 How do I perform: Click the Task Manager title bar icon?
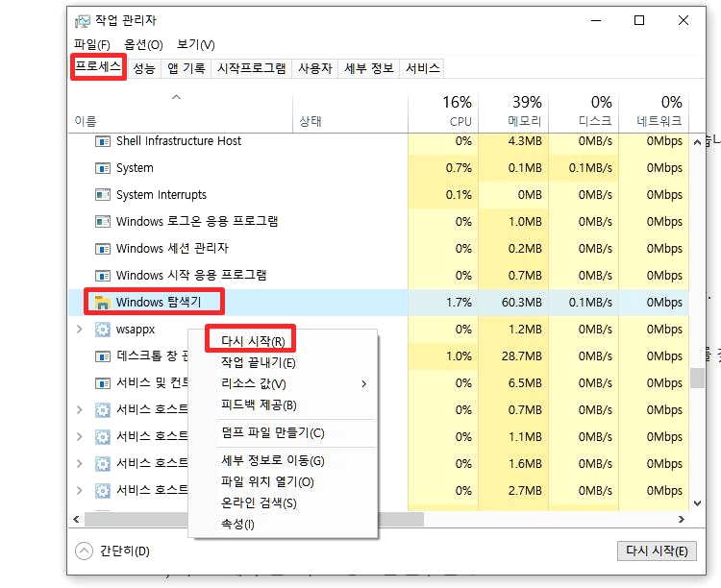(x=83, y=21)
